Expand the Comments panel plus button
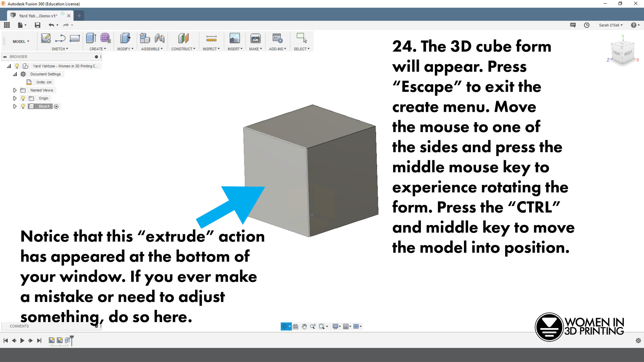The image size is (644, 362). coord(96,326)
